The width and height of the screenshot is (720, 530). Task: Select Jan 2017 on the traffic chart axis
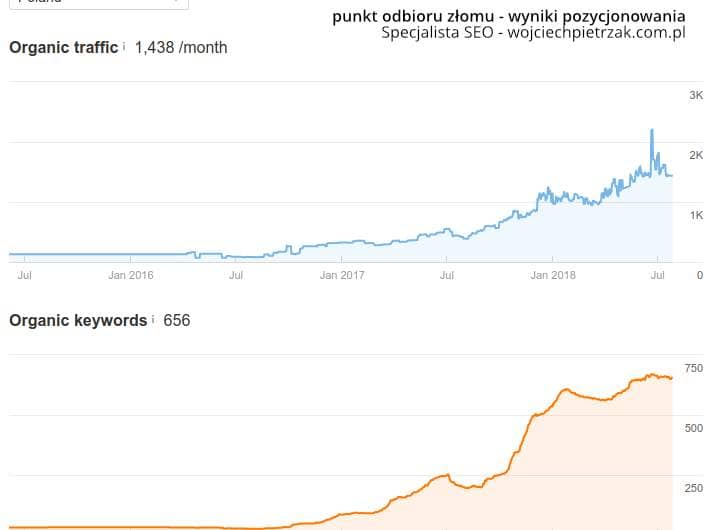(x=342, y=275)
